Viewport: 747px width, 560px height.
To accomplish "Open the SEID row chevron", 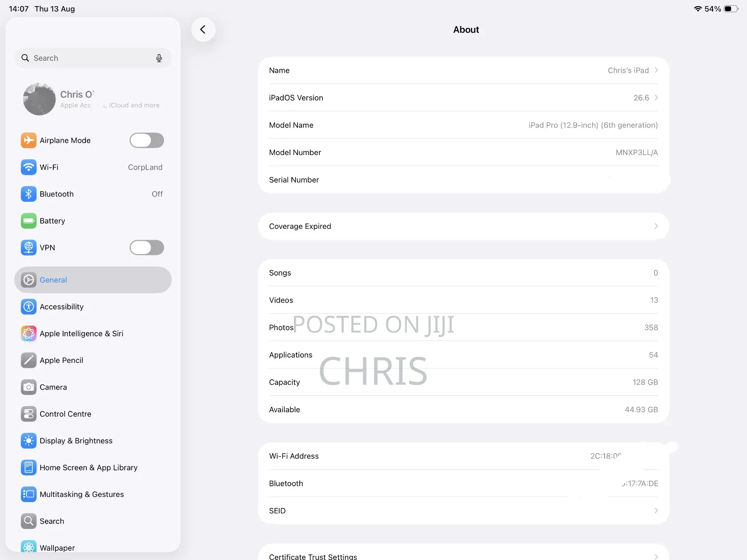I will [x=656, y=510].
